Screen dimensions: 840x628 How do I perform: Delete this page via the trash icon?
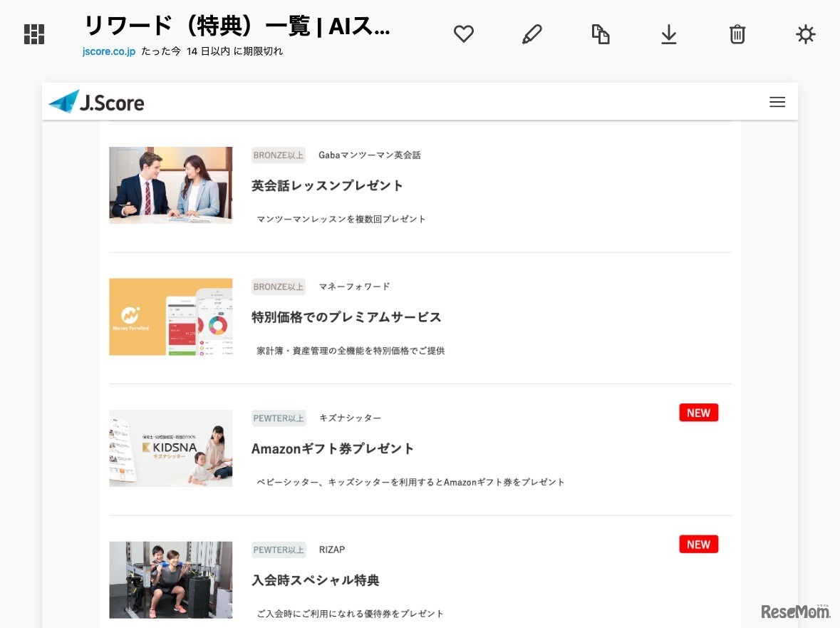(737, 34)
